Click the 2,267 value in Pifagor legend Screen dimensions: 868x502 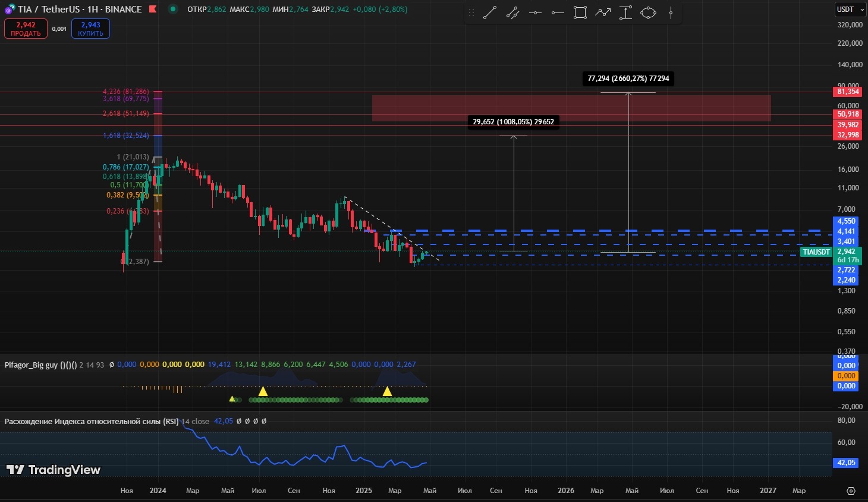pos(407,365)
